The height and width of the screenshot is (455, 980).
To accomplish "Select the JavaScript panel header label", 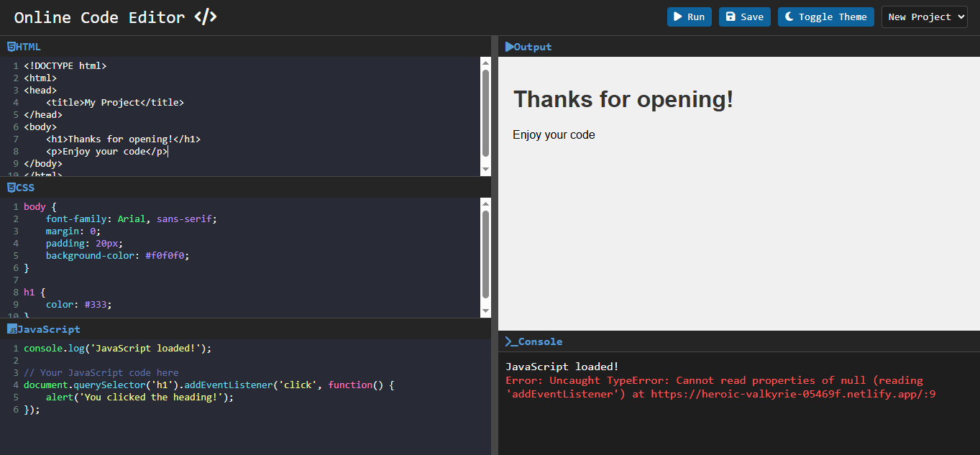I will pos(48,329).
